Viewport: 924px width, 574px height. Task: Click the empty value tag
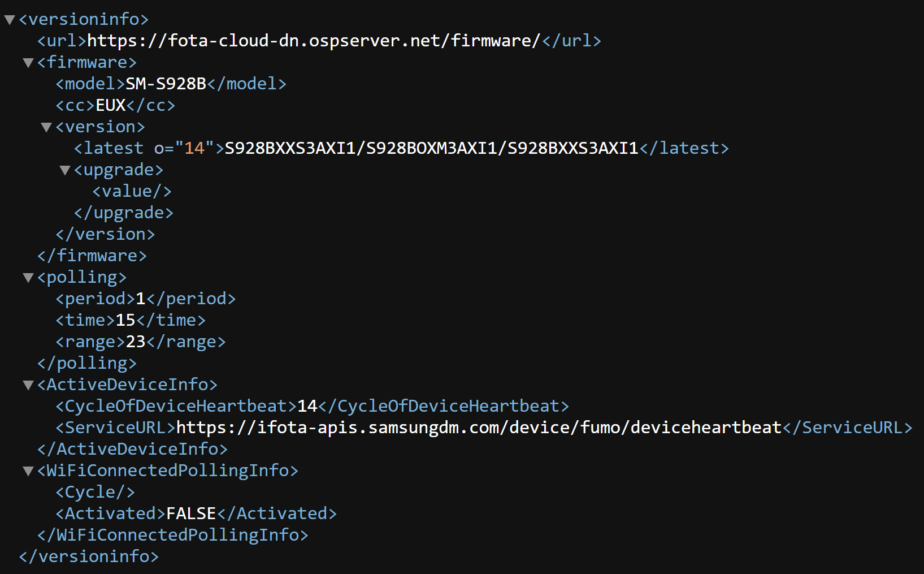(x=132, y=191)
